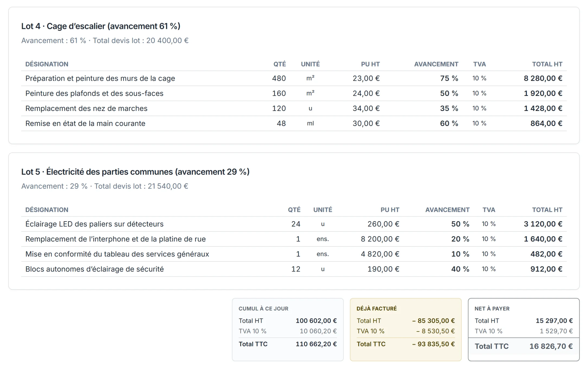The width and height of the screenshot is (588, 368).
Task: Click total "1 920,00 €" for plafonds row
Action: point(543,93)
